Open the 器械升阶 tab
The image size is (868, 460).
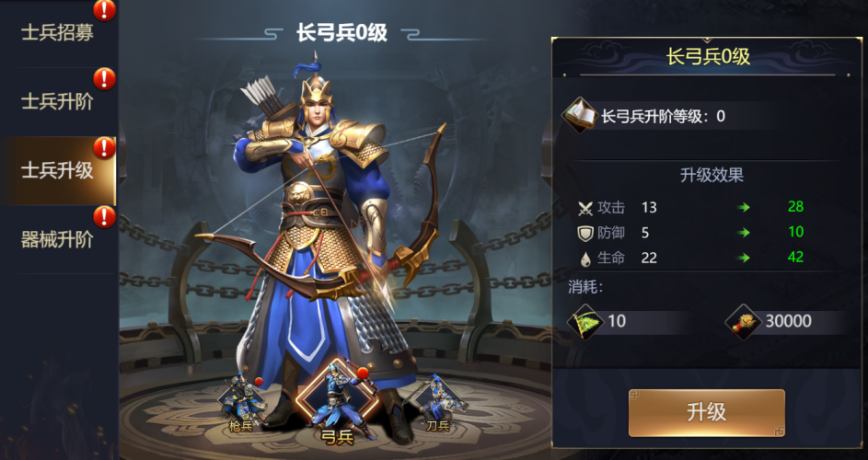click(x=58, y=240)
